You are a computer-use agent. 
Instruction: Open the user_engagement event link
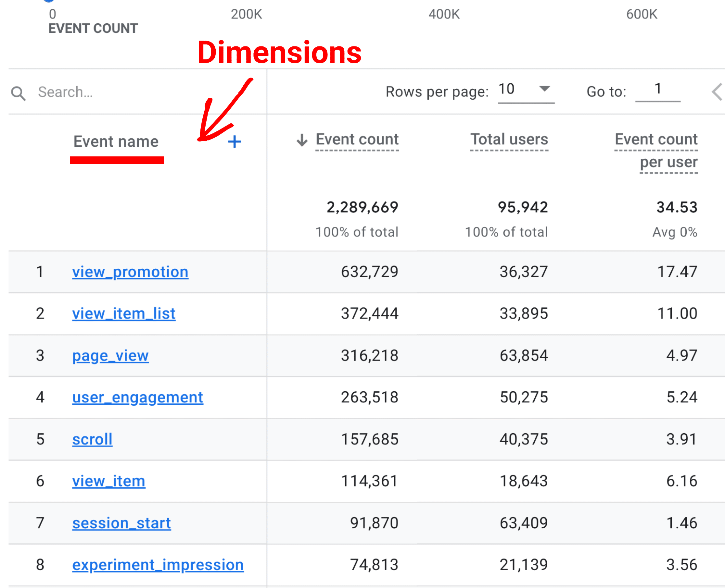point(138,397)
